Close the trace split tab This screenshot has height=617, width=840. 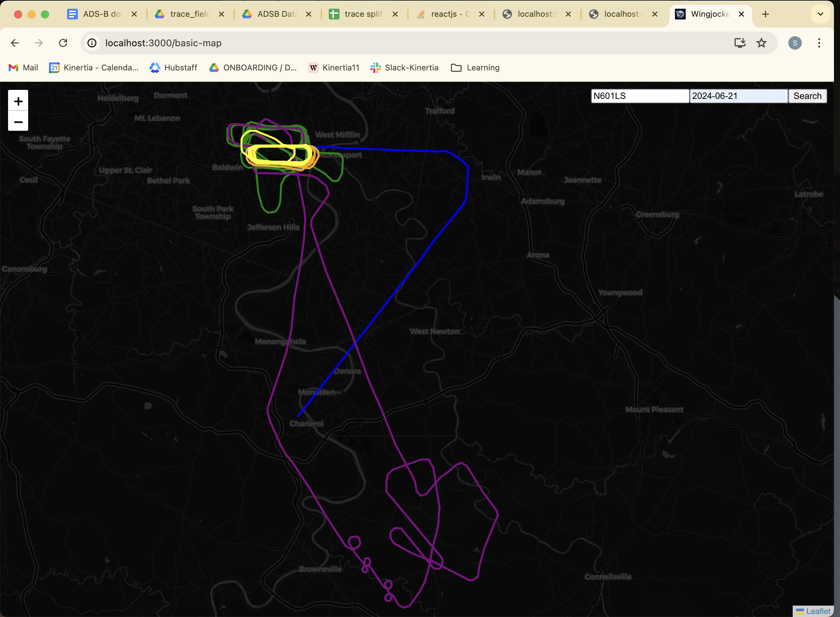coord(395,14)
